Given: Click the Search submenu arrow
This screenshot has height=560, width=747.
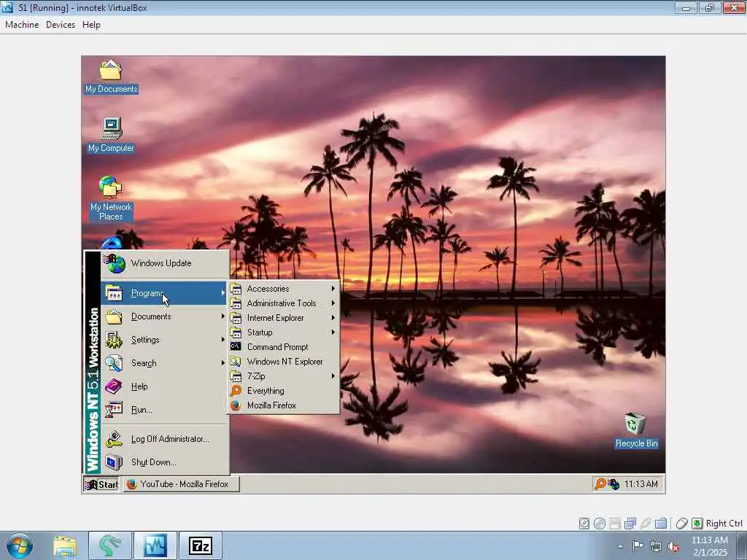Looking at the screenshot, I should pyautogui.click(x=223, y=363).
